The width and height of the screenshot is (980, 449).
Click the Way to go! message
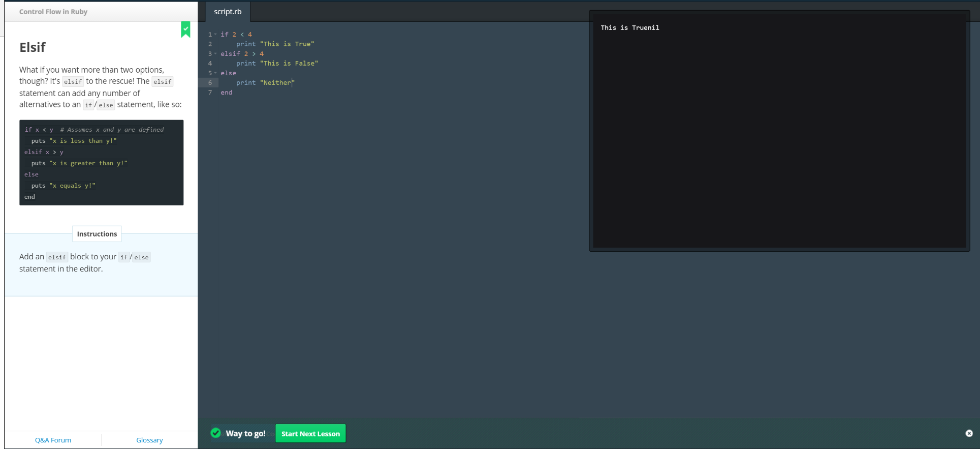[x=245, y=433]
